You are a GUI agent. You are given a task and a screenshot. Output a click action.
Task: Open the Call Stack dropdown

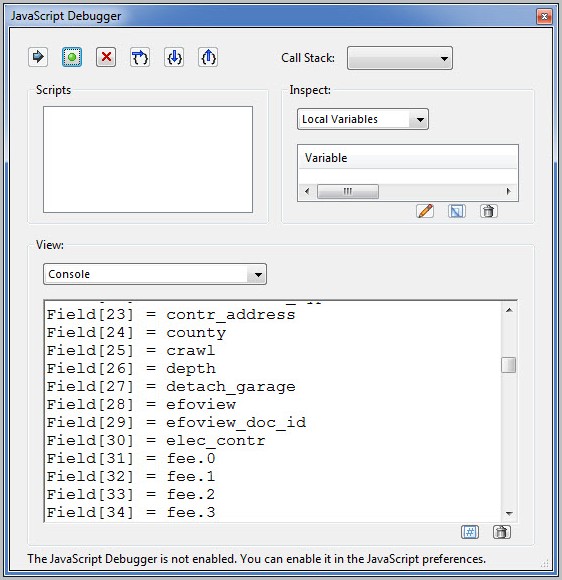click(x=400, y=58)
